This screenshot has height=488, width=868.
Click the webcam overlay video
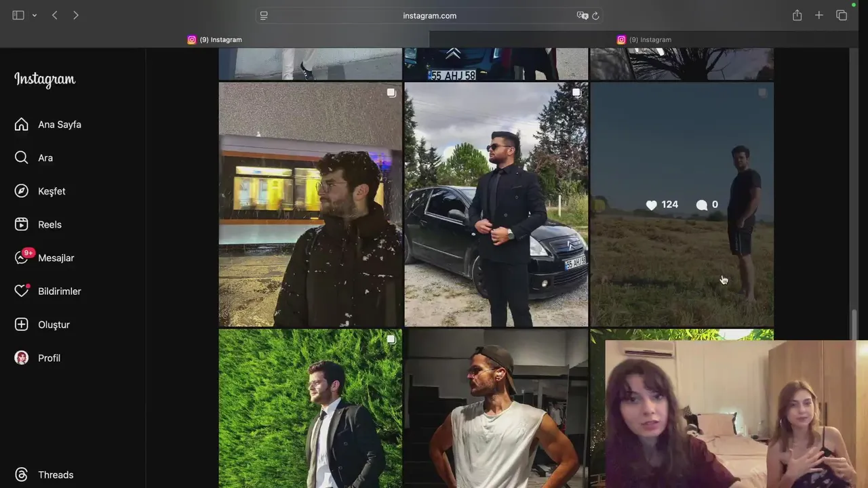736,414
